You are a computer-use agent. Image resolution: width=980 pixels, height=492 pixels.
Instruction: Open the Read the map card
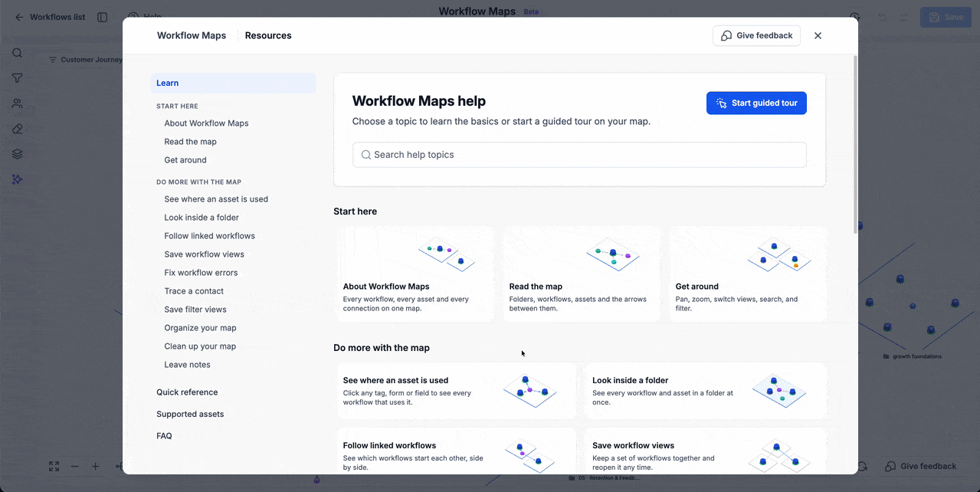pos(582,274)
